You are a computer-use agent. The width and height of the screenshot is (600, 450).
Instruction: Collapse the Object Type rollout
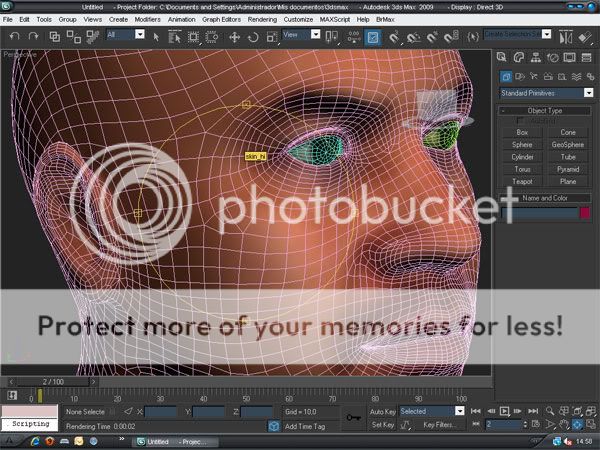click(x=546, y=110)
